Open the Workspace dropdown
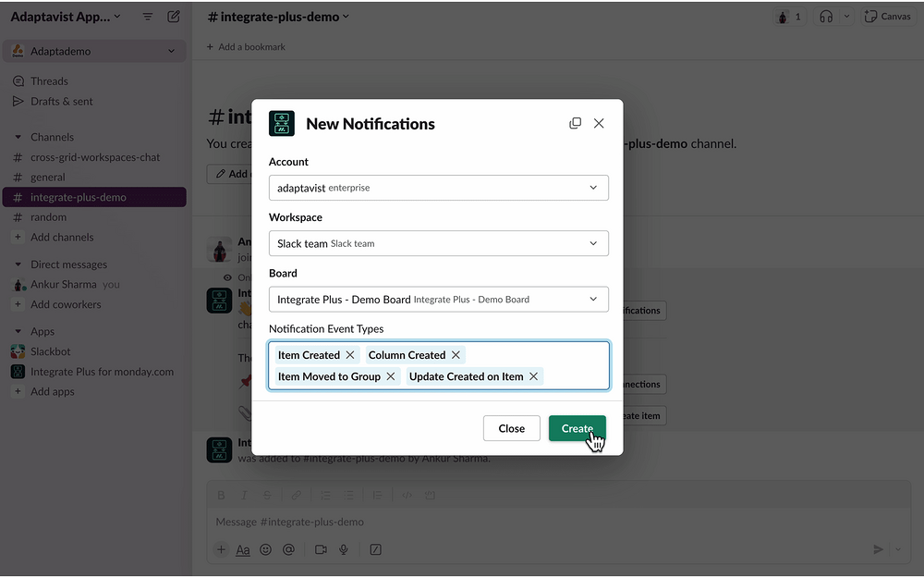Viewport: 924px width, 578px height. 438,243
